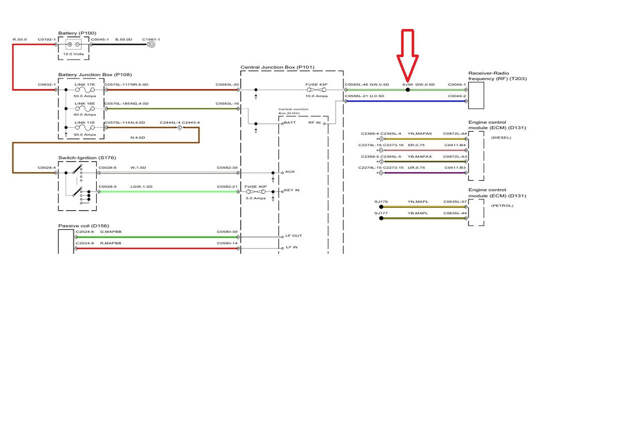Select the top fusible link symbol
The image size is (620, 422).
click(x=85, y=90)
